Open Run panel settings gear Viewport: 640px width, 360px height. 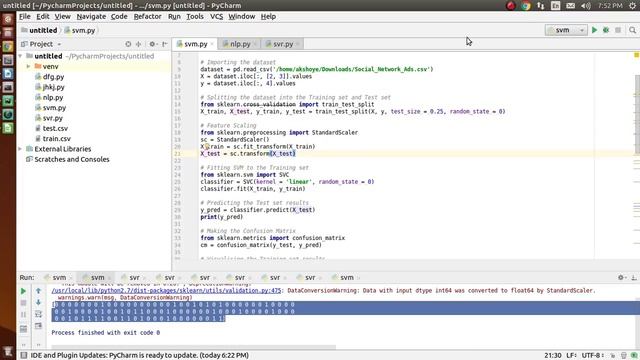621,278
